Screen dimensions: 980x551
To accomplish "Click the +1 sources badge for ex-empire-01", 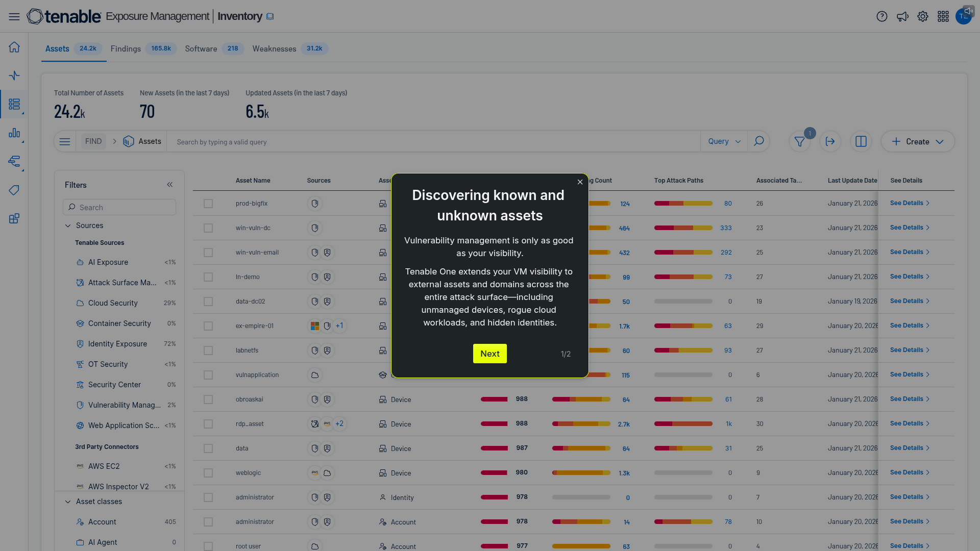I will [x=339, y=325].
